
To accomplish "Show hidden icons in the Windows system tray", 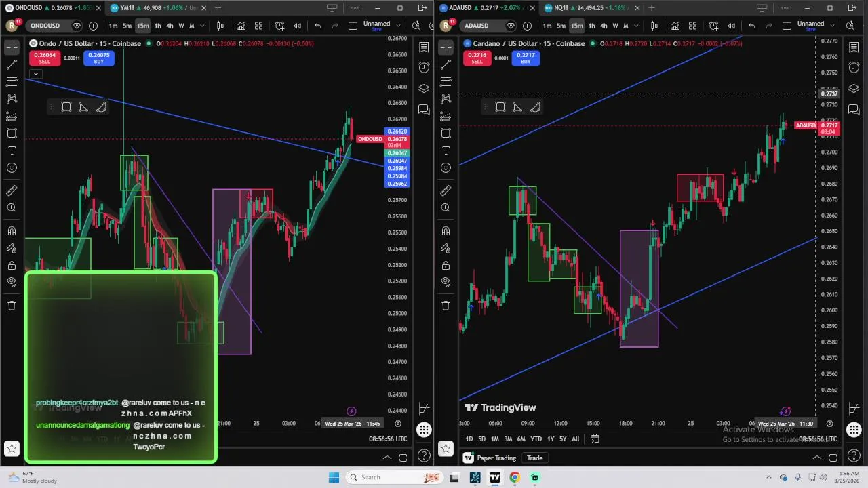I will (x=769, y=477).
